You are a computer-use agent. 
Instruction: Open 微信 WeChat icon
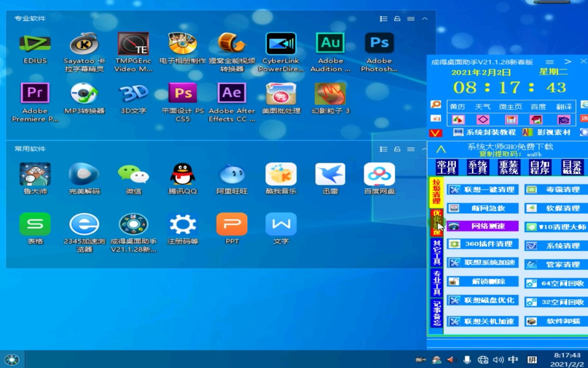click(133, 174)
